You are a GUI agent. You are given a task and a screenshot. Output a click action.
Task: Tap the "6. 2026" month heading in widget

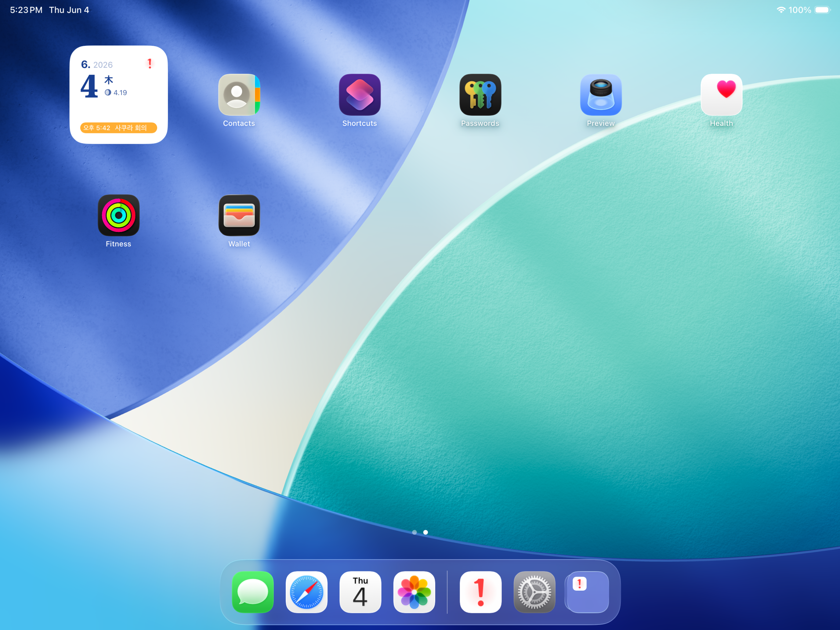tap(97, 65)
